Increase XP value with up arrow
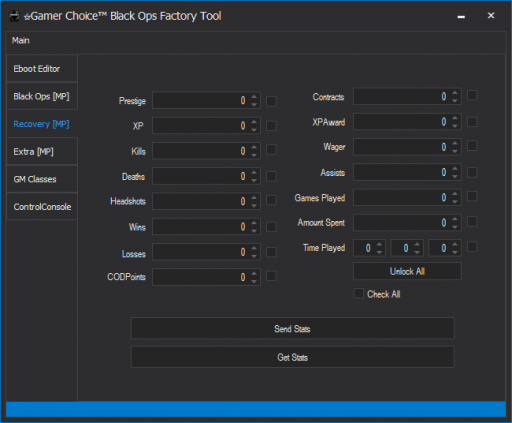The image size is (512, 423). (254, 122)
